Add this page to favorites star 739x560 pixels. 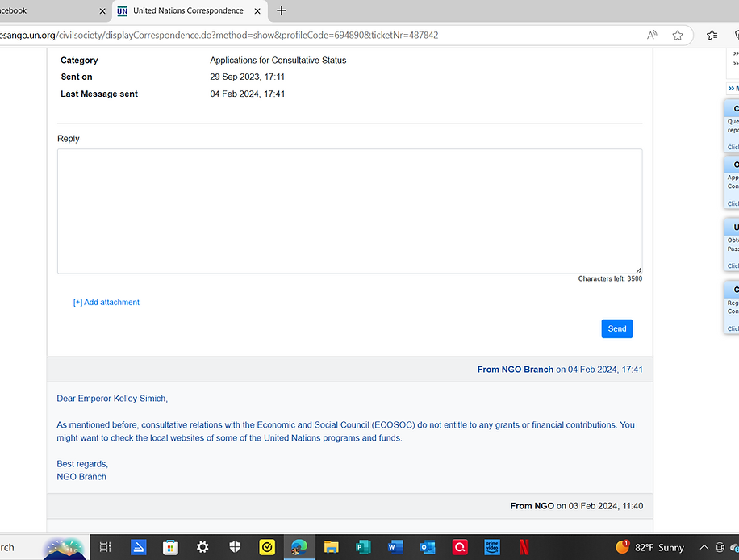678,35
